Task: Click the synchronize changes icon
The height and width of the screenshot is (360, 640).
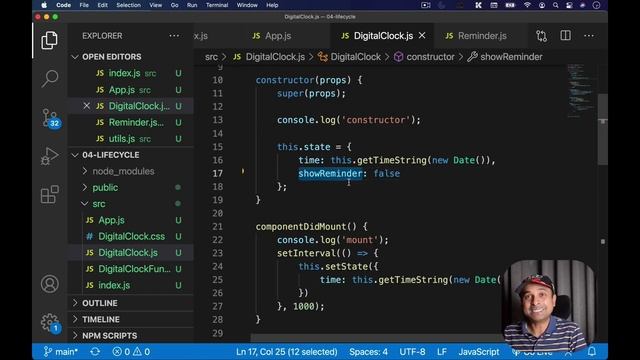Action: pos(95,351)
